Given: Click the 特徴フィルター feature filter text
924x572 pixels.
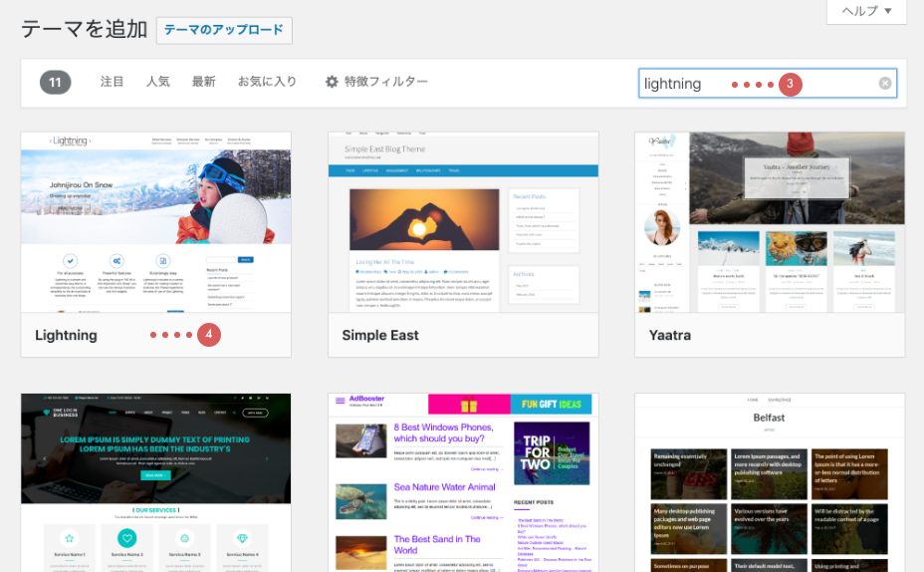Looking at the screenshot, I should pos(386,82).
